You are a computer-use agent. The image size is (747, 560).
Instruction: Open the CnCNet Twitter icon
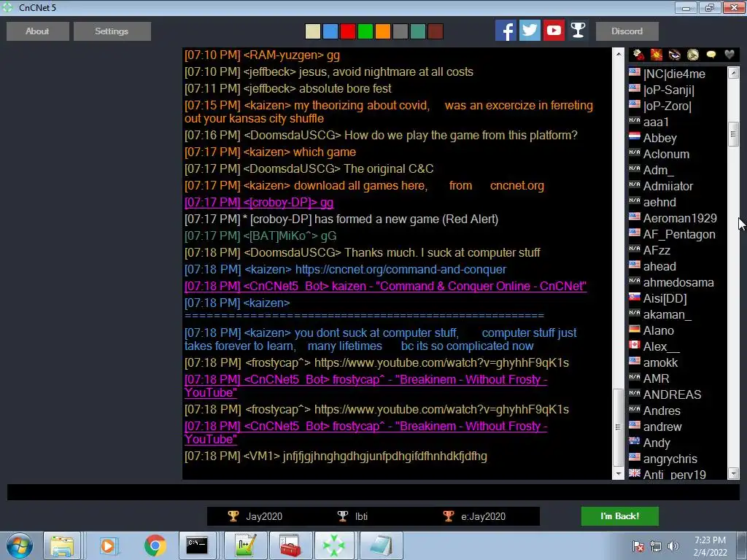pyautogui.click(x=530, y=31)
